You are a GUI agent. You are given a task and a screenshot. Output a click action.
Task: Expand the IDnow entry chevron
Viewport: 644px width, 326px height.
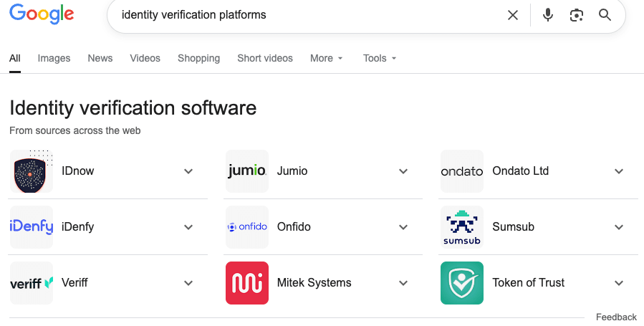[188, 171]
